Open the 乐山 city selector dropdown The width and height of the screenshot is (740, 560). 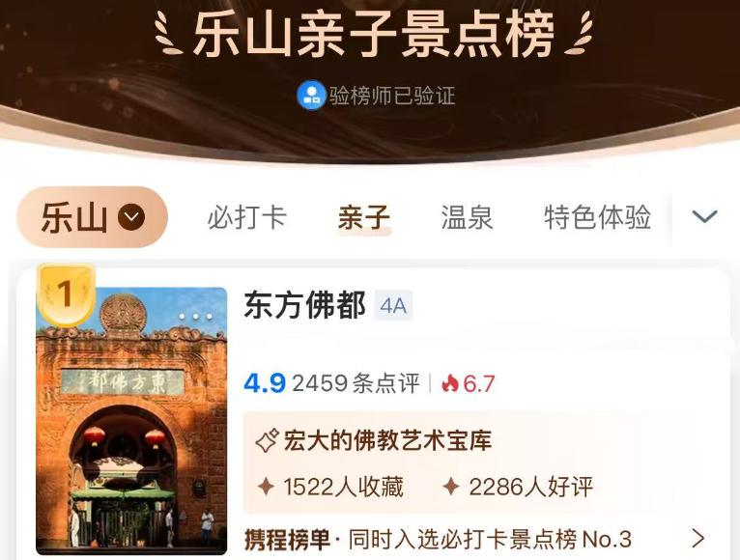pyautogui.click(x=92, y=217)
